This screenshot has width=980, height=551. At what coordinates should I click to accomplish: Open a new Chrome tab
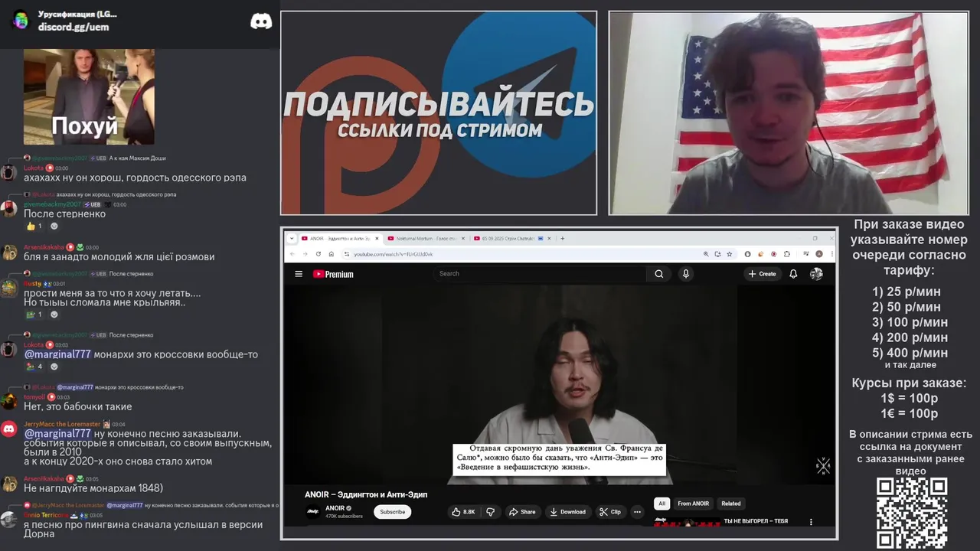pos(563,238)
